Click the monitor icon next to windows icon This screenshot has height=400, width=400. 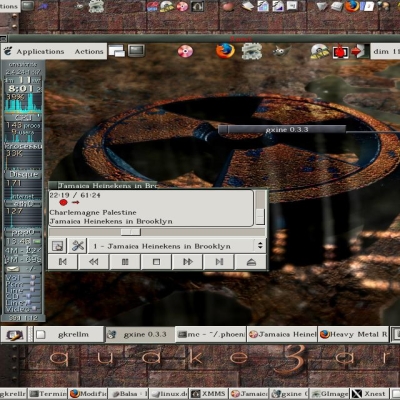(x=136, y=51)
